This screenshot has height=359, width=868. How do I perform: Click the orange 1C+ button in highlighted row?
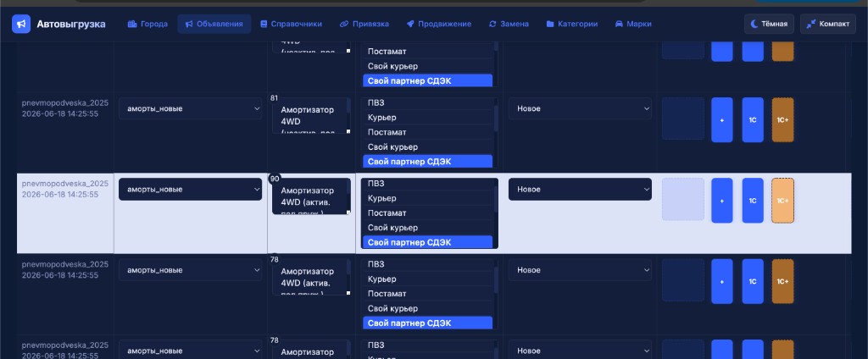coord(782,200)
